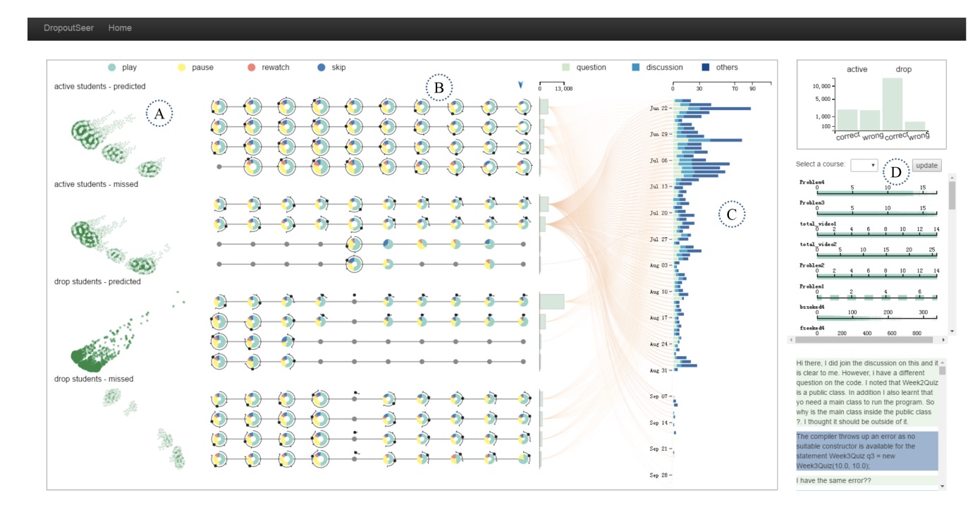
Task: Adjust the Problem2 range slider
Action: (x=876, y=276)
